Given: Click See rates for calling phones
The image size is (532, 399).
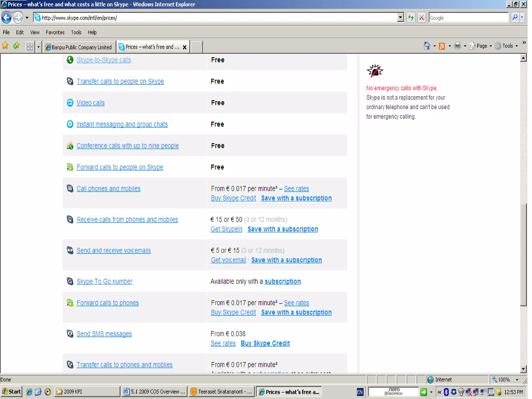Looking at the screenshot, I should (x=296, y=189).
